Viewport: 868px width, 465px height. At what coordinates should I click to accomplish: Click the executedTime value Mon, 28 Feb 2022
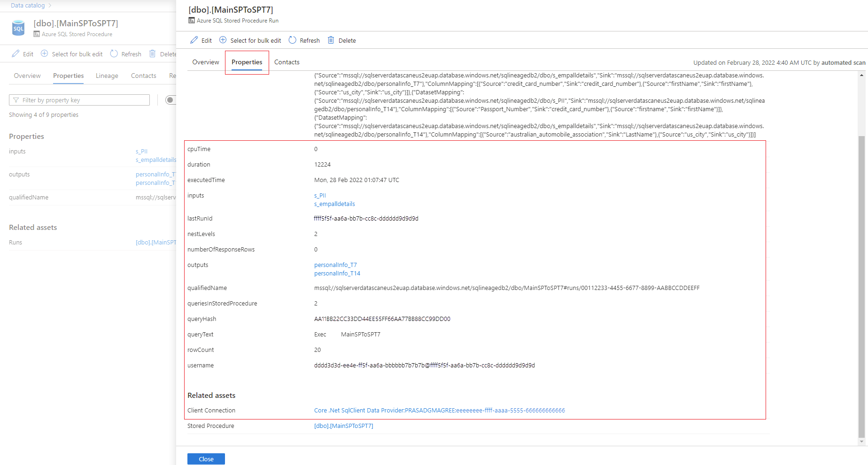pyautogui.click(x=356, y=180)
